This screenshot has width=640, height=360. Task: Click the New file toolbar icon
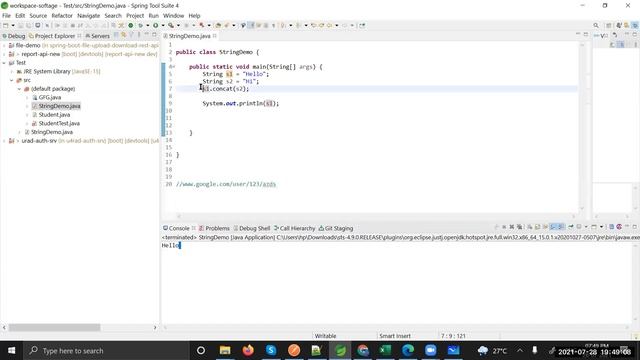(x=5, y=25)
